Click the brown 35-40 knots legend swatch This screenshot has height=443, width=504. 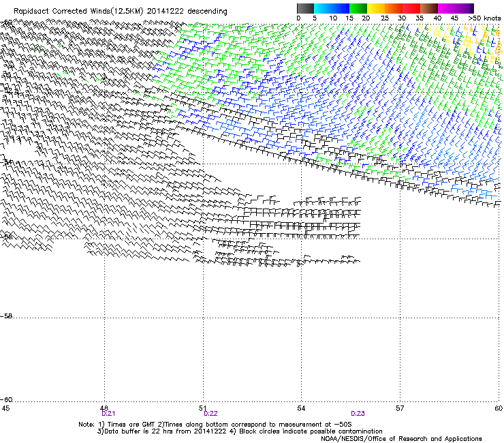pyautogui.click(x=429, y=8)
